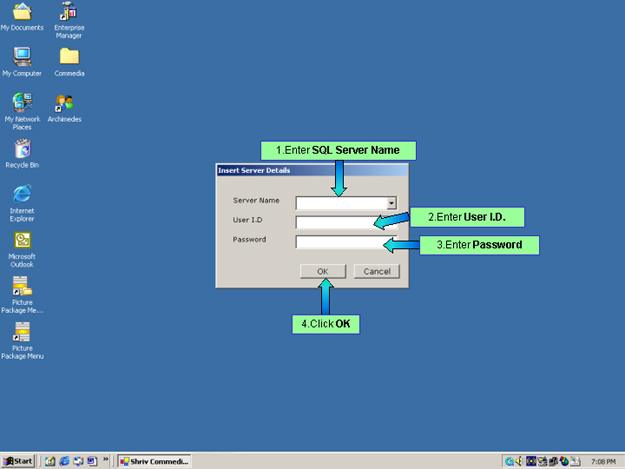This screenshot has height=469, width=625.
Task: Select the My Computer icon
Action: click(x=22, y=57)
